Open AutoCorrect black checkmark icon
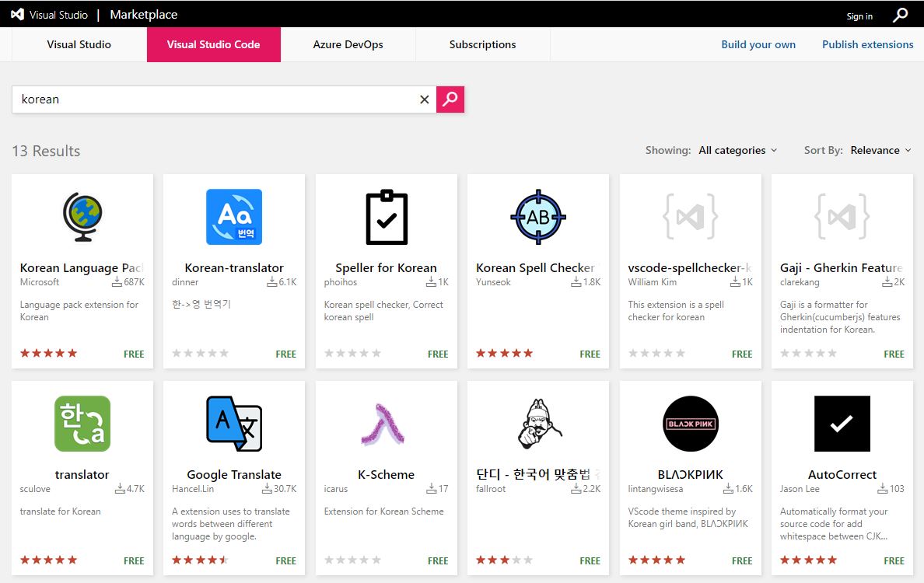Screen dimensions: 924x583 pos(842,424)
